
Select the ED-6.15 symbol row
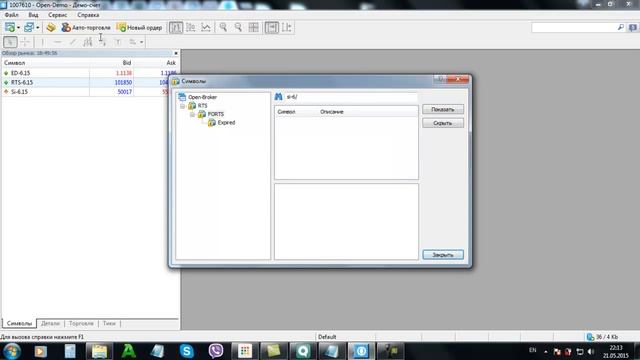90,73
